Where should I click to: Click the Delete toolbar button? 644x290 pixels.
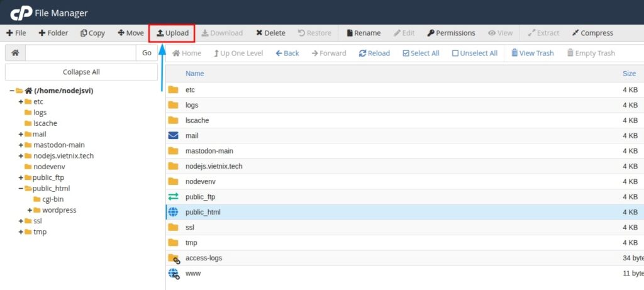click(x=270, y=33)
